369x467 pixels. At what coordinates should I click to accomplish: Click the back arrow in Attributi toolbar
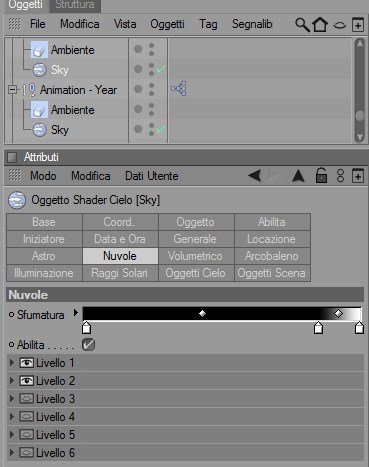pos(255,175)
